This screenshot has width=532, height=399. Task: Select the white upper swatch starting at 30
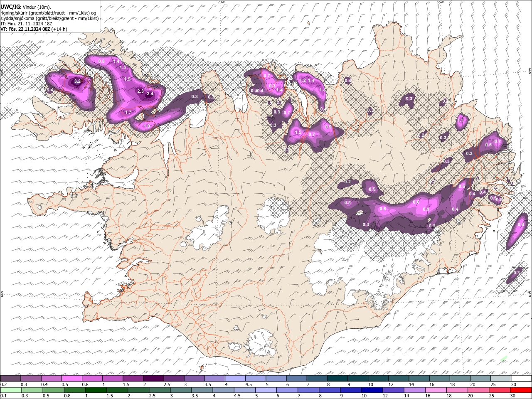[x=522, y=378]
